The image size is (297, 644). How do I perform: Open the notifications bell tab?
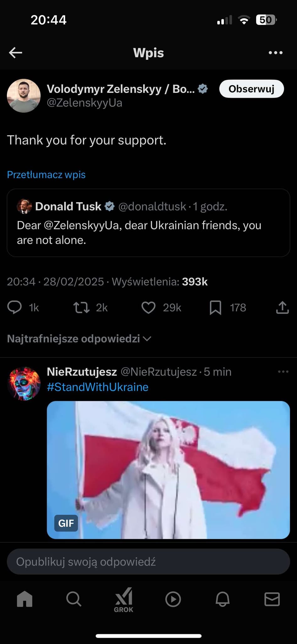tap(223, 599)
